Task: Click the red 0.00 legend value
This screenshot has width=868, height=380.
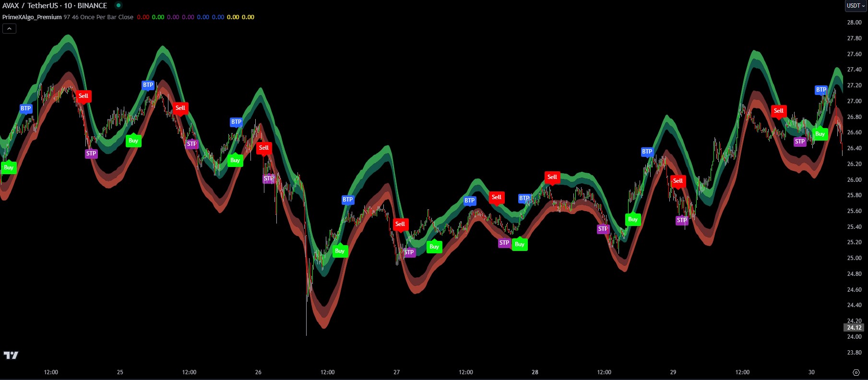Action: (x=143, y=17)
